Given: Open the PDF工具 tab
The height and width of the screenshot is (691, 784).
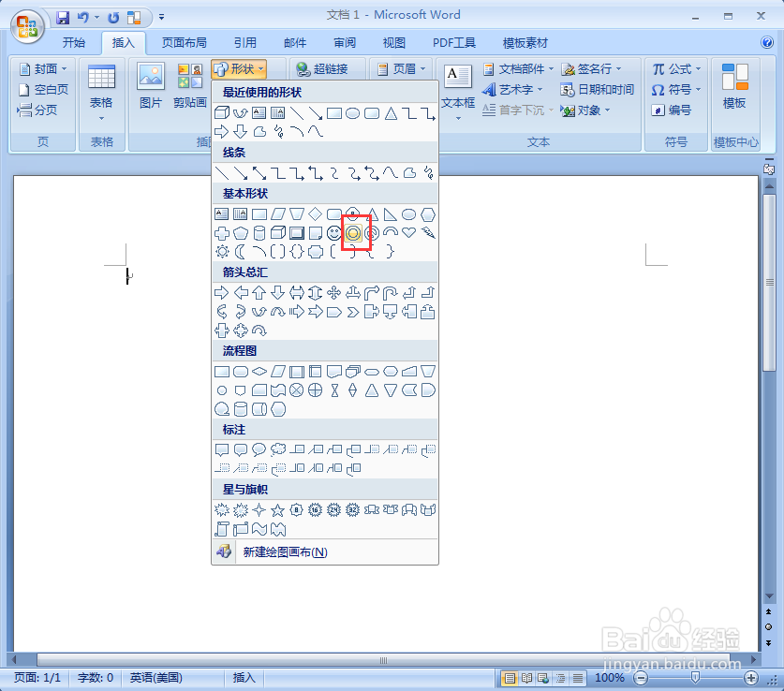Looking at the screenshot, I should pyautogui.click(x=454, y=43).
